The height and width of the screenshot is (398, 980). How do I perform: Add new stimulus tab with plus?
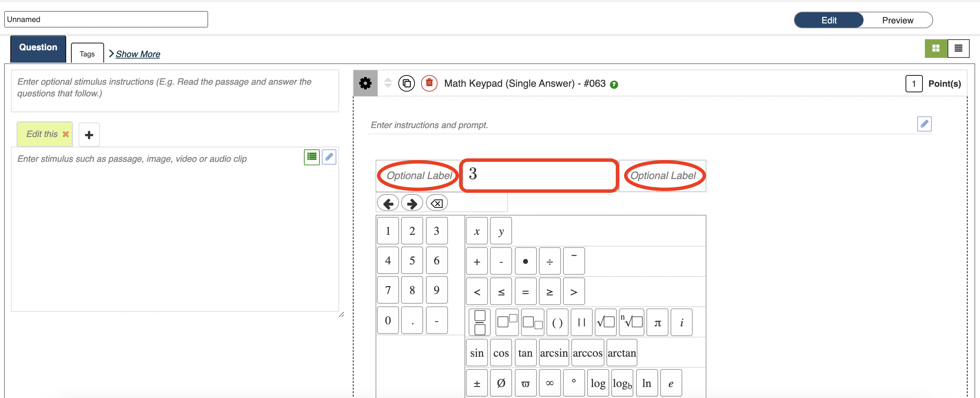coord(89,135)
